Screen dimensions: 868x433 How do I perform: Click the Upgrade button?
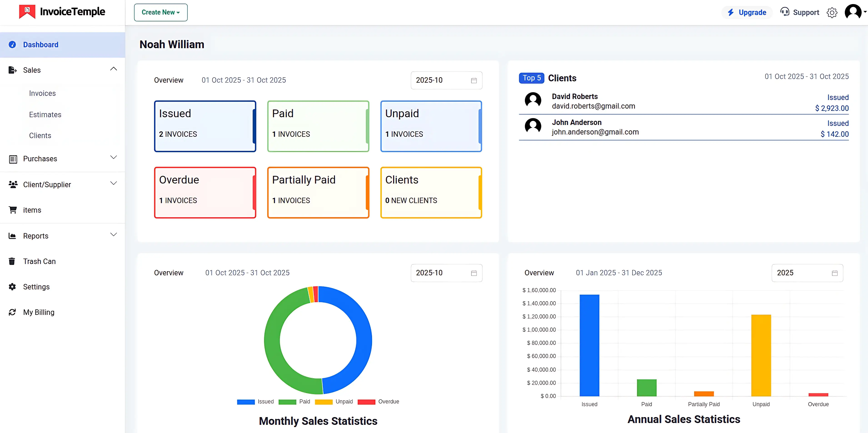pos(747,12)
